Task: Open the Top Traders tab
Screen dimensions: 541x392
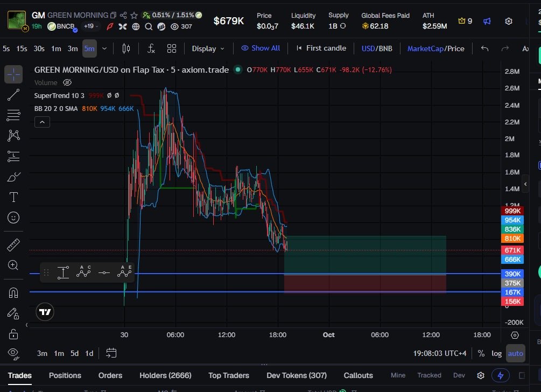Action: pos(229,375)
